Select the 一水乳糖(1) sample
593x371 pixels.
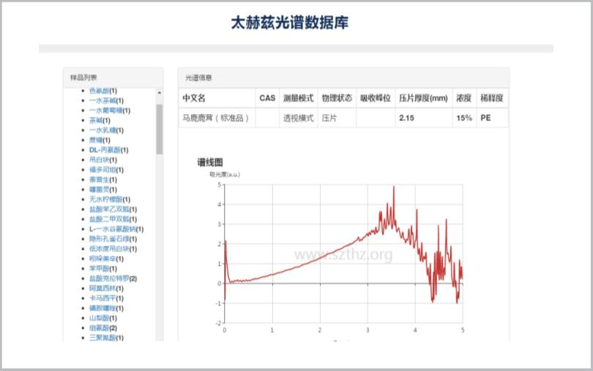click(x=106, y=130)
